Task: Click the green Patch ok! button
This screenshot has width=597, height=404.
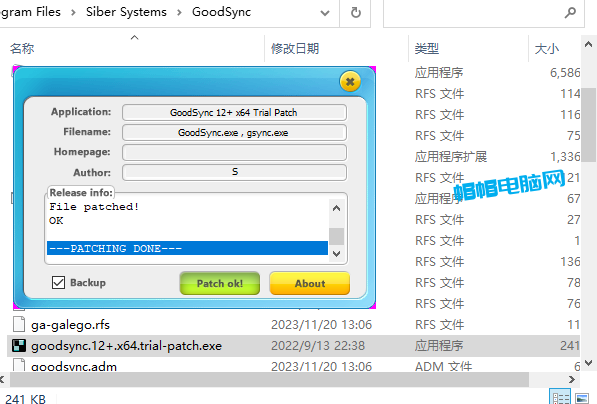Action: [220, 283]
